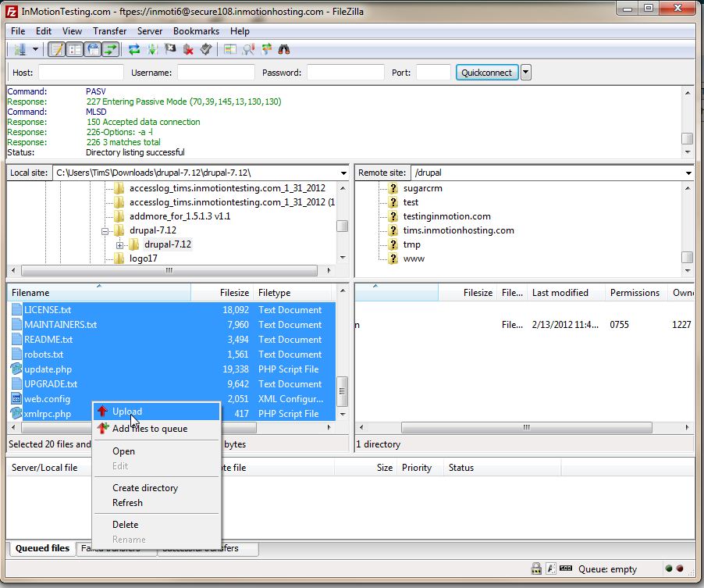Sort local files by Filesize column
Viewport: 704px width, 588px height.
tap(234, 293)
